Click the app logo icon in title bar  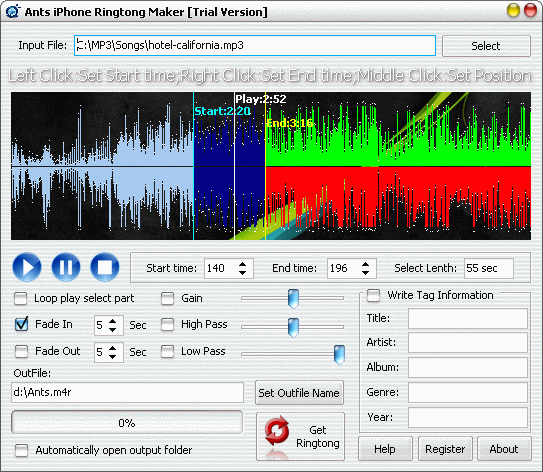[13, 11]
